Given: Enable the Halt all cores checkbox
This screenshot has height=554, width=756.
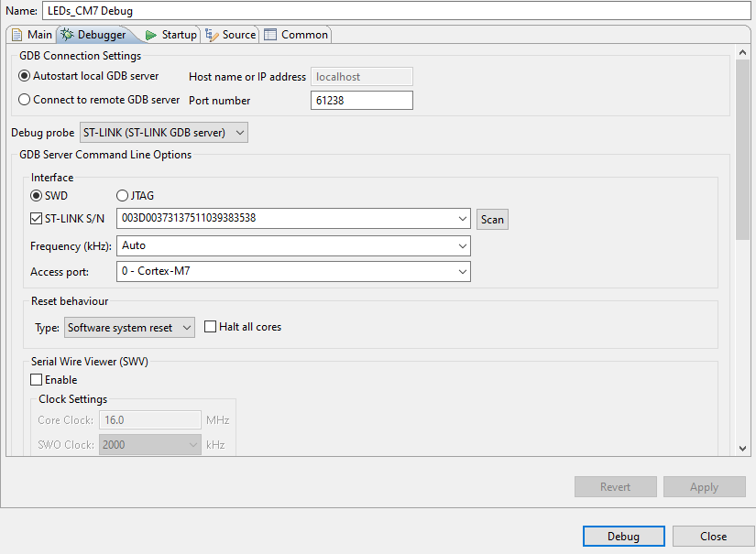Looking at the screenshot, I should [211, 327].
